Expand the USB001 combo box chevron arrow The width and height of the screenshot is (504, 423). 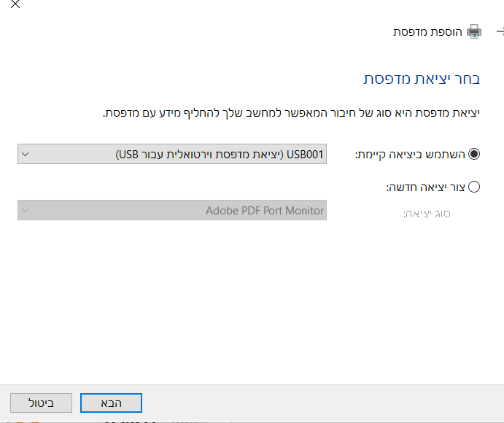(26, 155)
